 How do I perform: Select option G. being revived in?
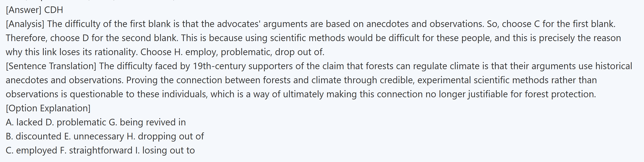click(147, 122)
